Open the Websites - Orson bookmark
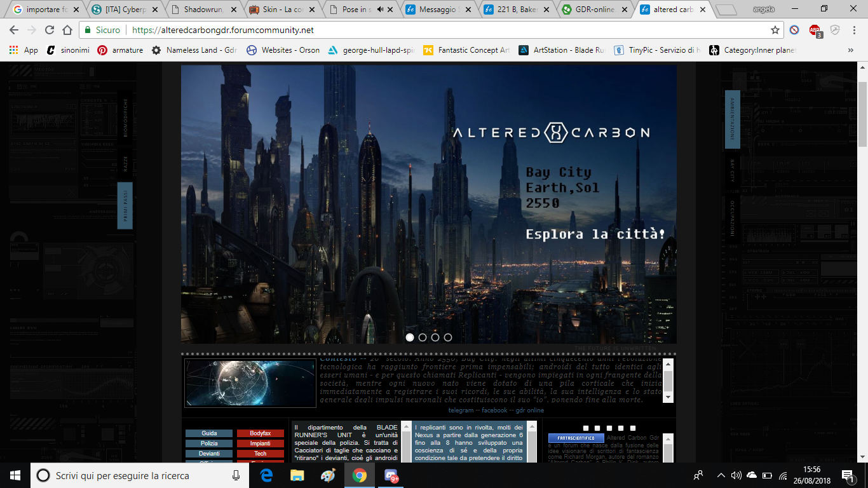Viewport: 868px width, 488px height. [283, 50]
